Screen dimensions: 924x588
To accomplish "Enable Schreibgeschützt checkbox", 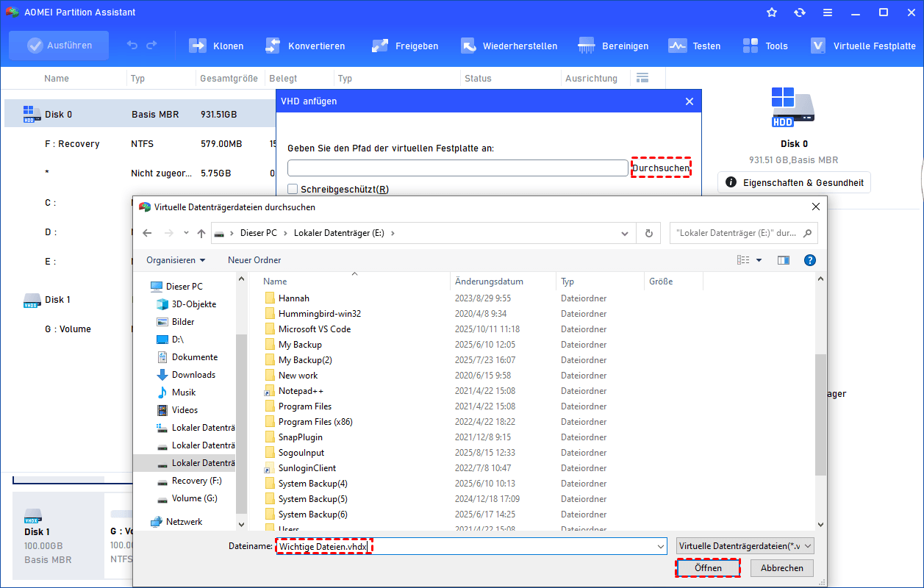I will coord(293,189).
